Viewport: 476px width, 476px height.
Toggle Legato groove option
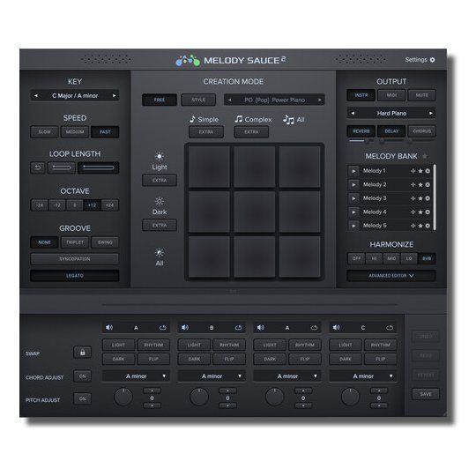point(75,276)
